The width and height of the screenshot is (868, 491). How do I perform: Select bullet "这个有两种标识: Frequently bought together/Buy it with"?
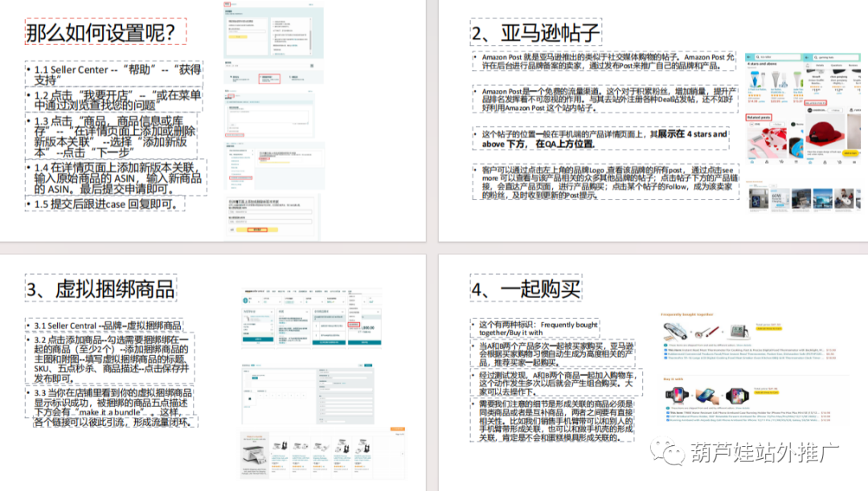click(535, 328)
